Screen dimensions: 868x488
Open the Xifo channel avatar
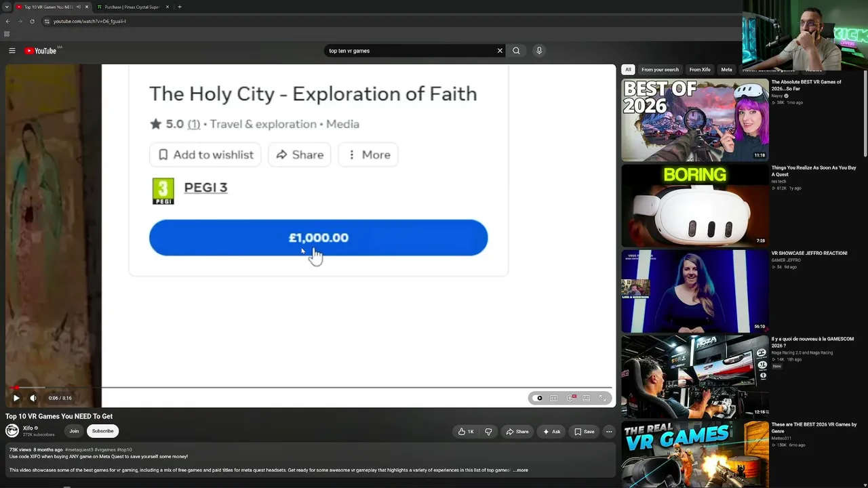click(12, 431)
